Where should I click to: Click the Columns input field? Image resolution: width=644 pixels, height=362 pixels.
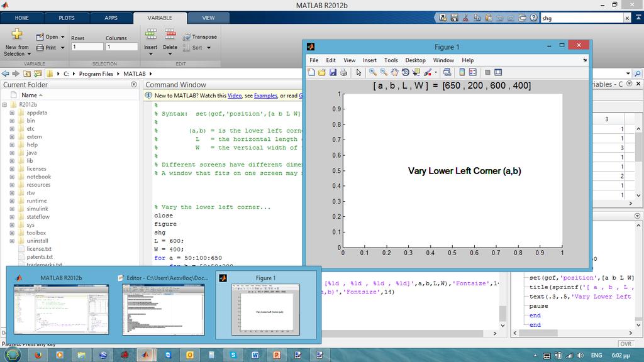[x=121, y=47]
